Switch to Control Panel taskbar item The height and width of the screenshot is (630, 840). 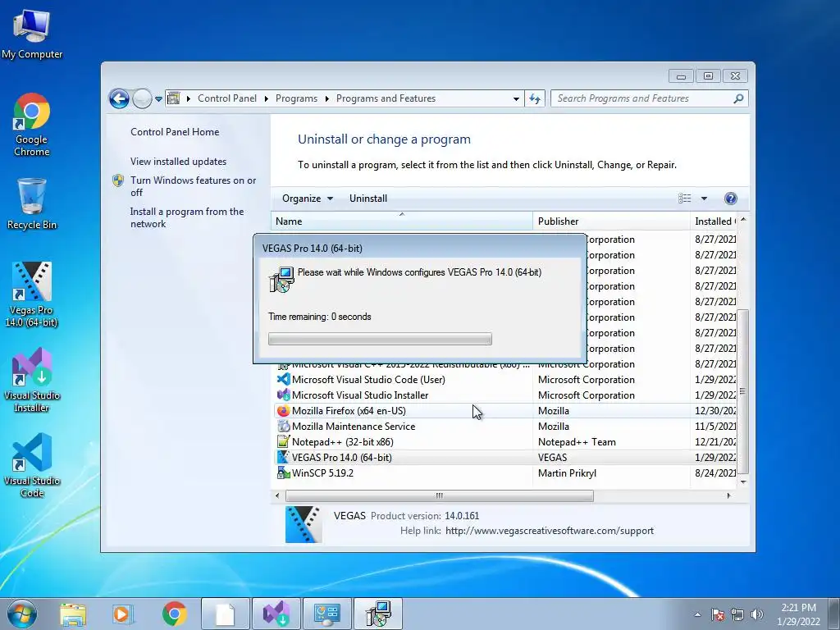point(327,614)
